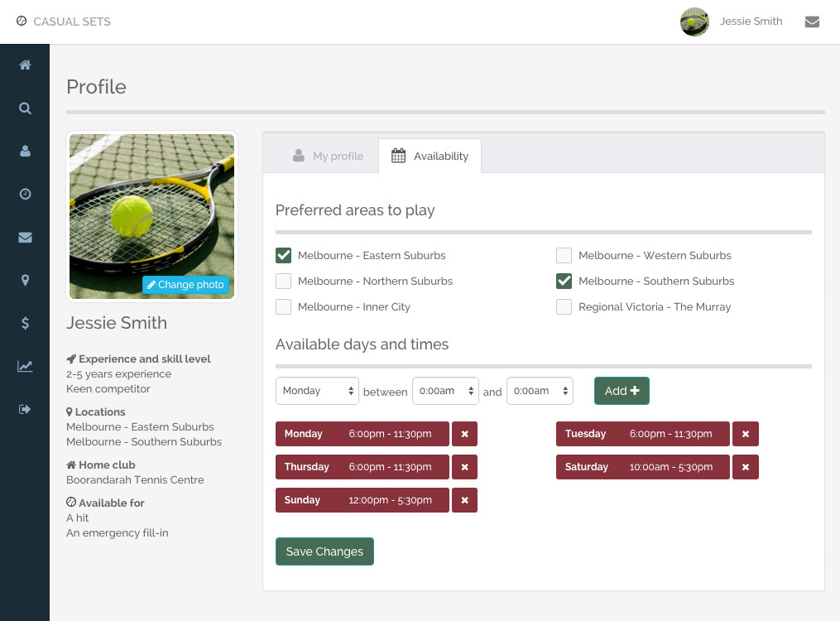Remove the Sunday availability entry

(464, 500)
